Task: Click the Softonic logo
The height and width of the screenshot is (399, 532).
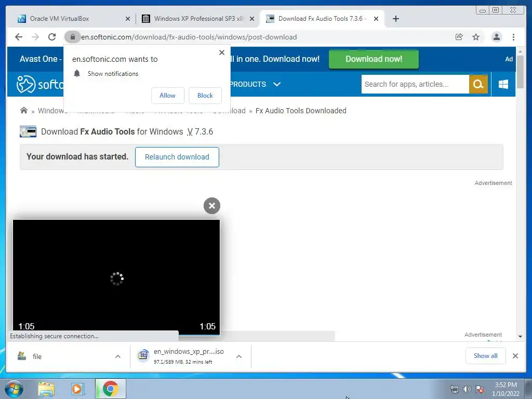Action: pyautogui.click(x=40, y=84)
